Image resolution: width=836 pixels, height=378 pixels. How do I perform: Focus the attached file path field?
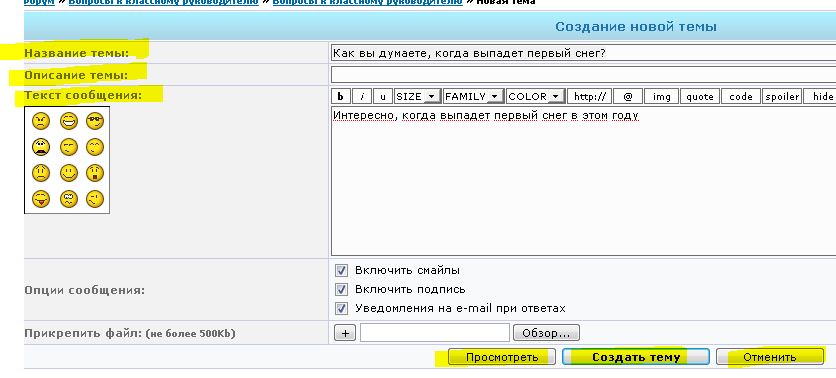(x=435, y=333)
